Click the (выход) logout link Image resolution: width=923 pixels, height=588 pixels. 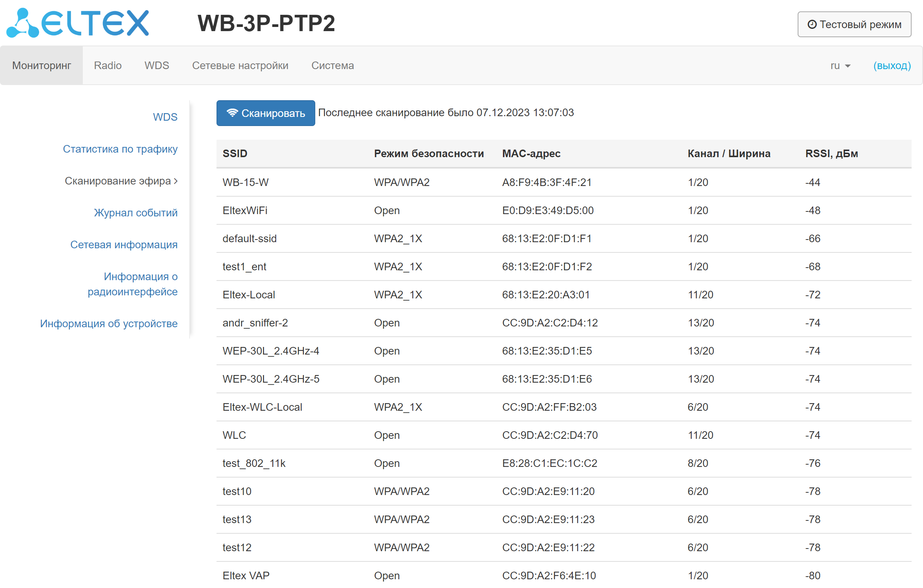[892, 66]
